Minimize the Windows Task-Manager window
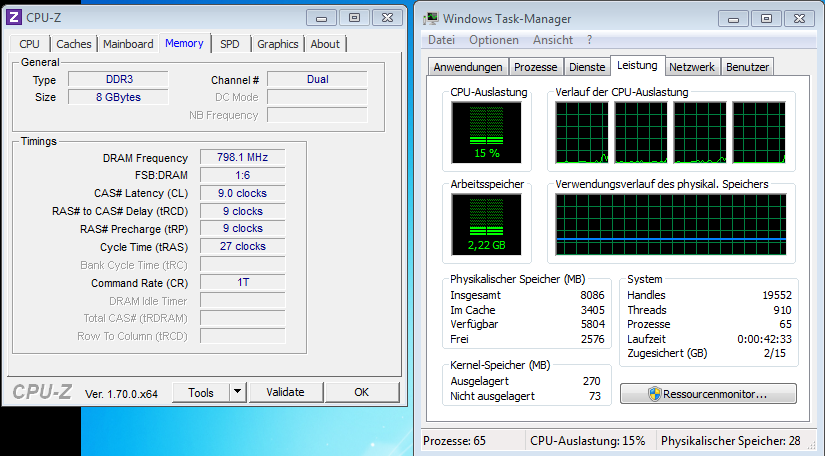 tap(733, 19)
